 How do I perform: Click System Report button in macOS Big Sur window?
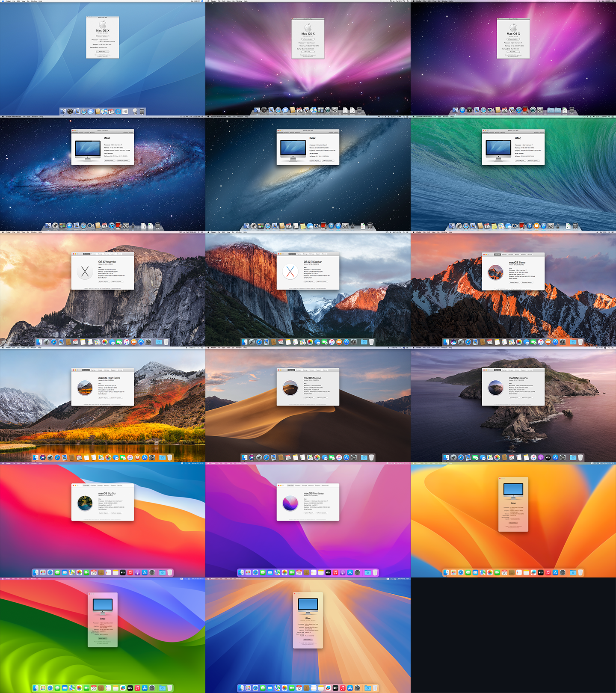[104, 513]
